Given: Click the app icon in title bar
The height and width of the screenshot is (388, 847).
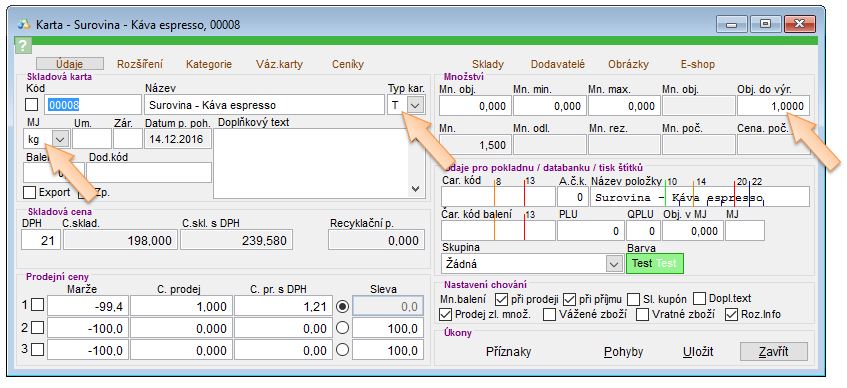Looking at the screenshot, I should [24, 25].
